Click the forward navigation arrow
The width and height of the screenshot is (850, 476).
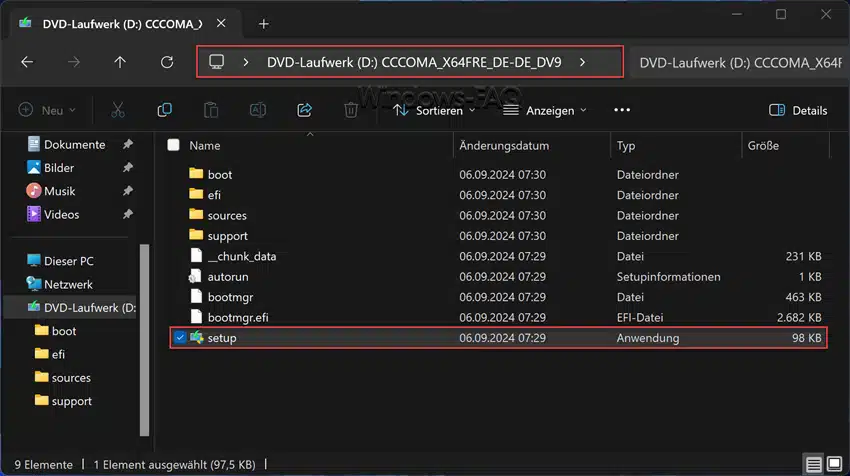[74, 62]
